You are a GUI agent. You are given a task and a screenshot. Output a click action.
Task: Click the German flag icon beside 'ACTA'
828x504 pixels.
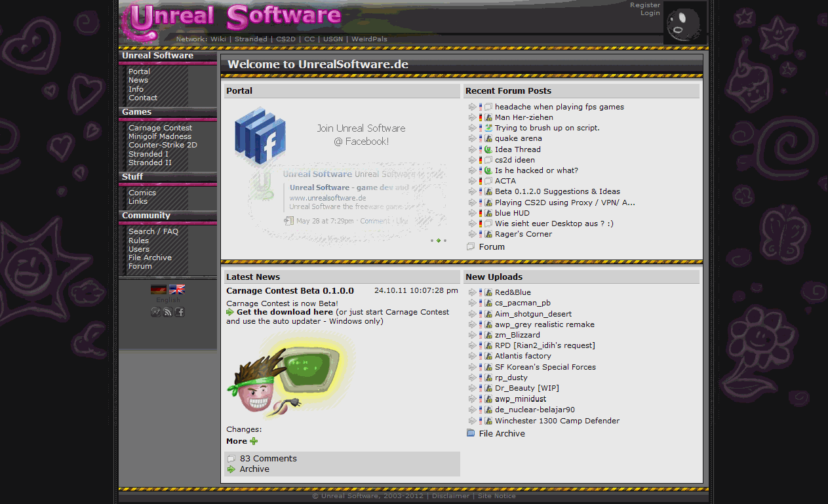point(481,181)
